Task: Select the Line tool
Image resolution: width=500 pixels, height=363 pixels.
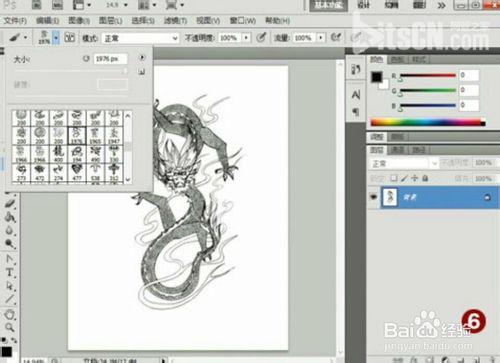Action: pyautogui.click(x=10, y=299)
